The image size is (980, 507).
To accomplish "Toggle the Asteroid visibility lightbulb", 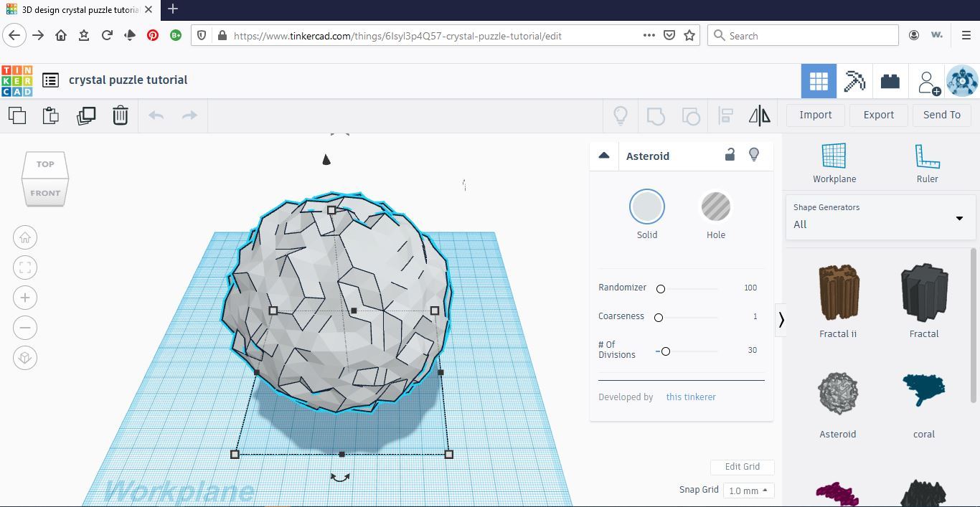I will [x=754, y=155].
